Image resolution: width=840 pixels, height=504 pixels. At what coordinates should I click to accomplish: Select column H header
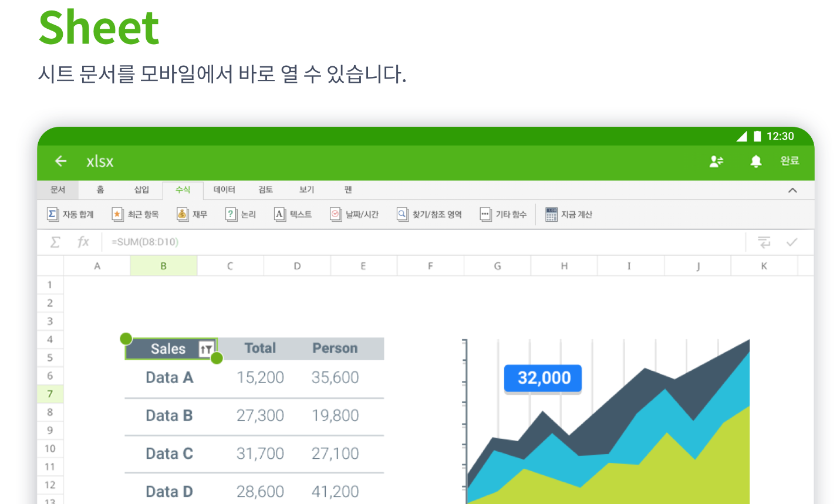pyautogui.click(x=564, y=266)
